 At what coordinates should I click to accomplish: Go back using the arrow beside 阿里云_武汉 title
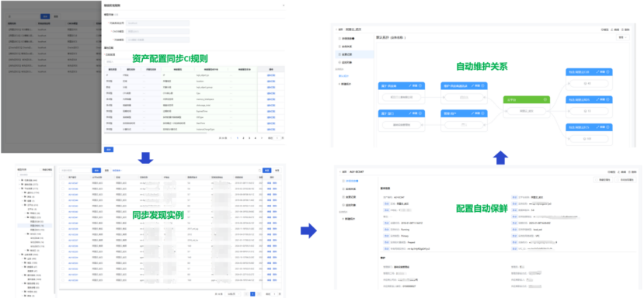[336, 29]
